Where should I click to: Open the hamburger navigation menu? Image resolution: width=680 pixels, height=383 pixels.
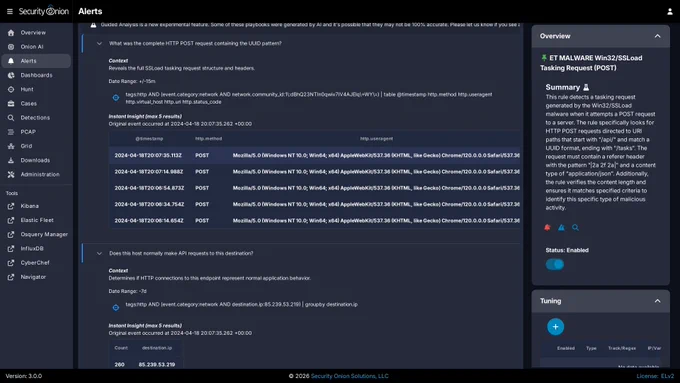pos(10,12)
